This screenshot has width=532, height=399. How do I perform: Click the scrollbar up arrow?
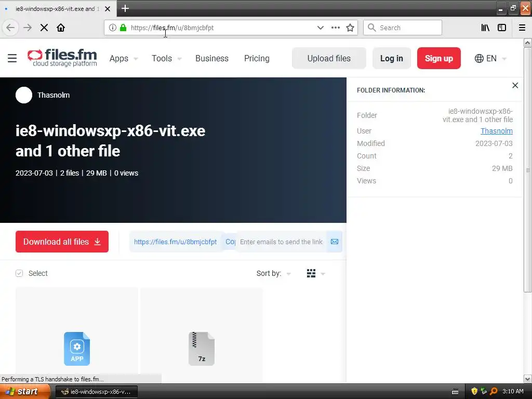click(528, 43)
